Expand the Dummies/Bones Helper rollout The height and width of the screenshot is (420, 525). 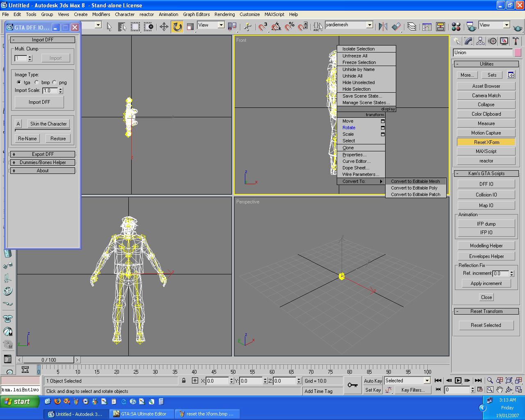point(43,162)
